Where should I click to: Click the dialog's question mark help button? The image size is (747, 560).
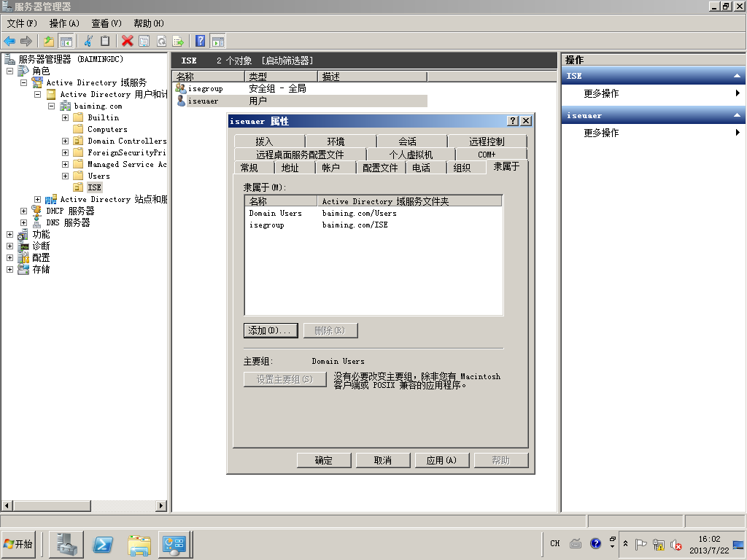pyautogui.click(x=513, y=121)
